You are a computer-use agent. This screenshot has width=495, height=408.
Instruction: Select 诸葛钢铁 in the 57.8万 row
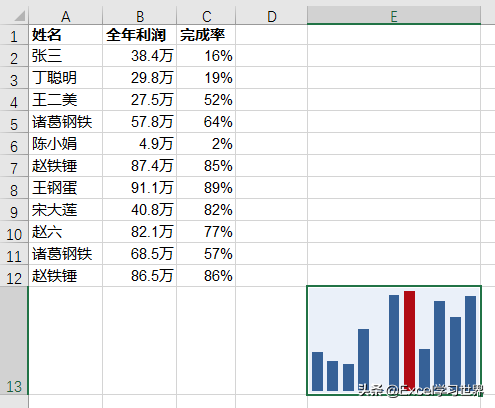pos(66,122)
